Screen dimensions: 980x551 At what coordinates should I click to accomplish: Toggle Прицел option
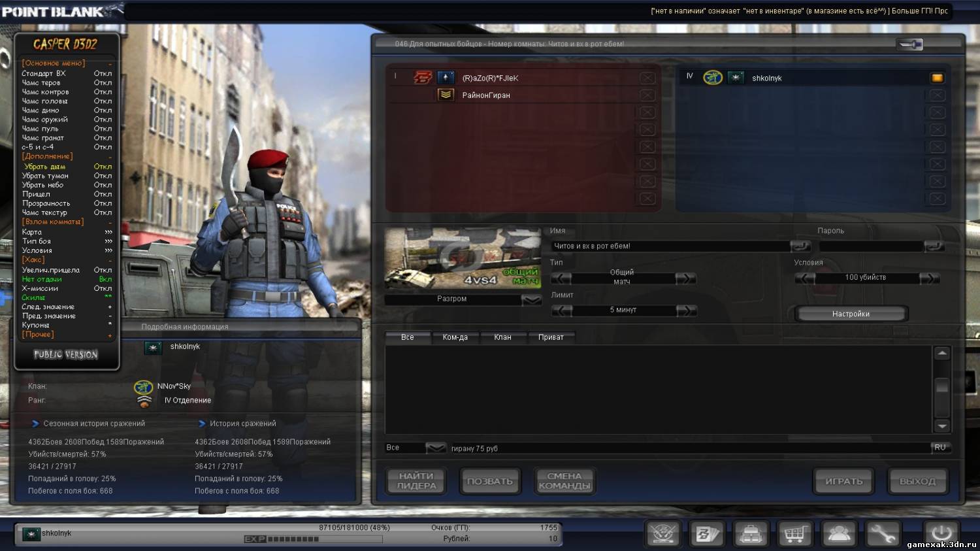pyautogui.click(x=66, y=194)
